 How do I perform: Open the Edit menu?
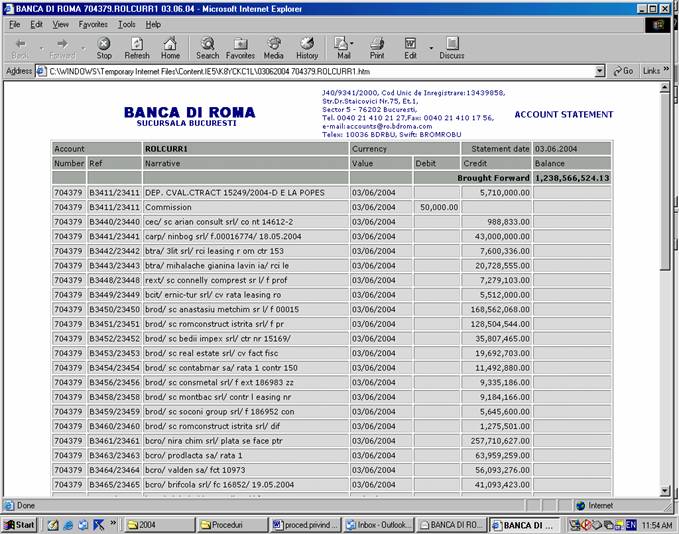pos(36,25)
